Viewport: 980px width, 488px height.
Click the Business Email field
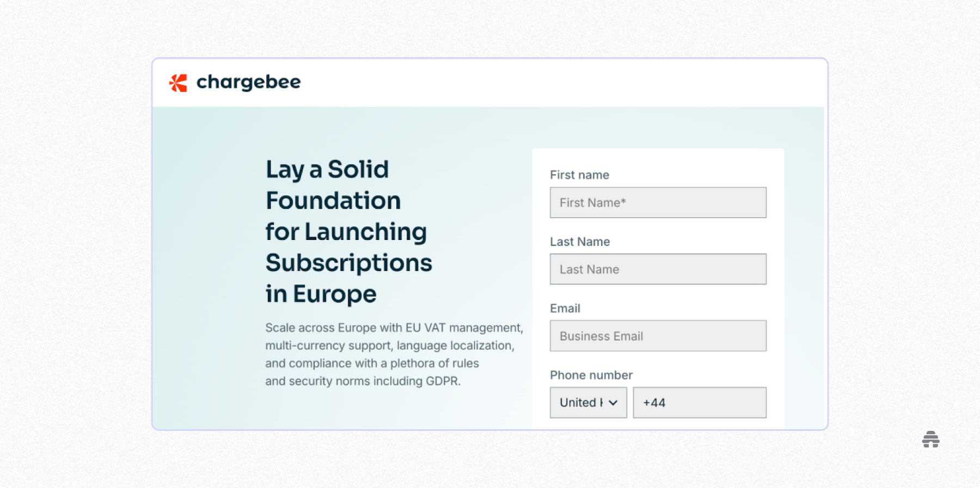pyautogui.click(x=658, y=336)
